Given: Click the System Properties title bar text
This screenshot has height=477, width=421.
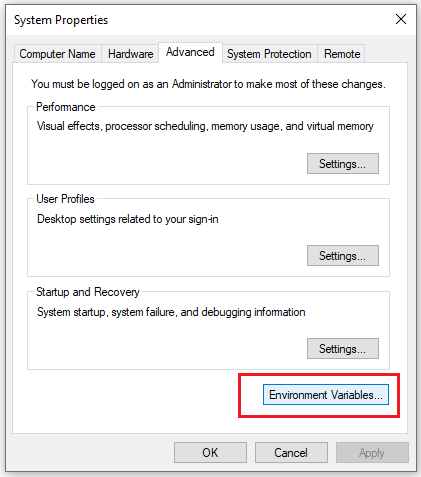Looking at the screenshot, I should pyautogui.click(x=61, y=20).
